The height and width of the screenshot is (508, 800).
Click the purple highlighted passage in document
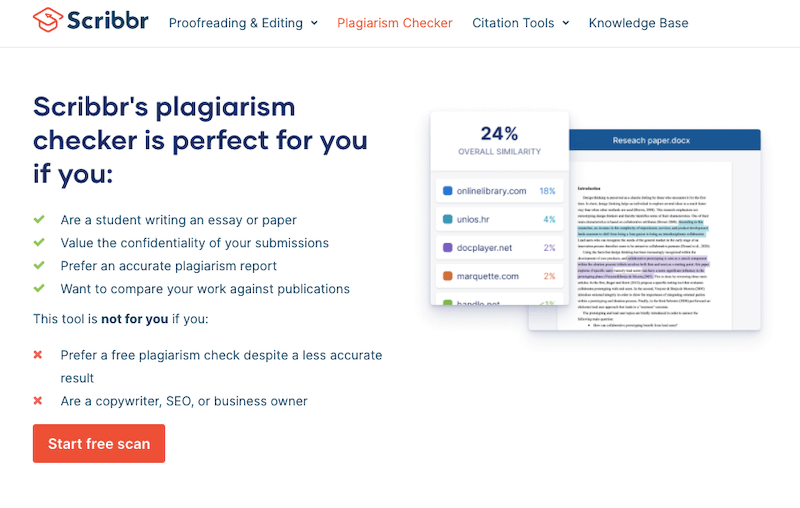pos(643,267)
